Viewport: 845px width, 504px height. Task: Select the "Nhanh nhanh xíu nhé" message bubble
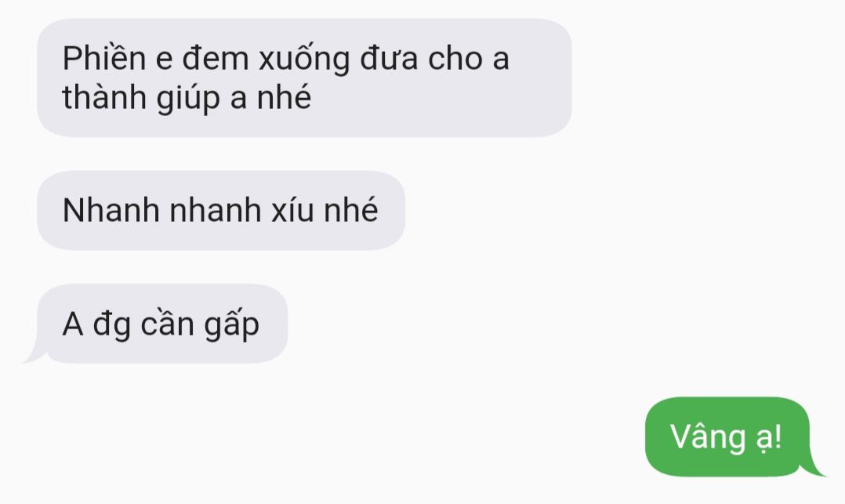point(221,210)
